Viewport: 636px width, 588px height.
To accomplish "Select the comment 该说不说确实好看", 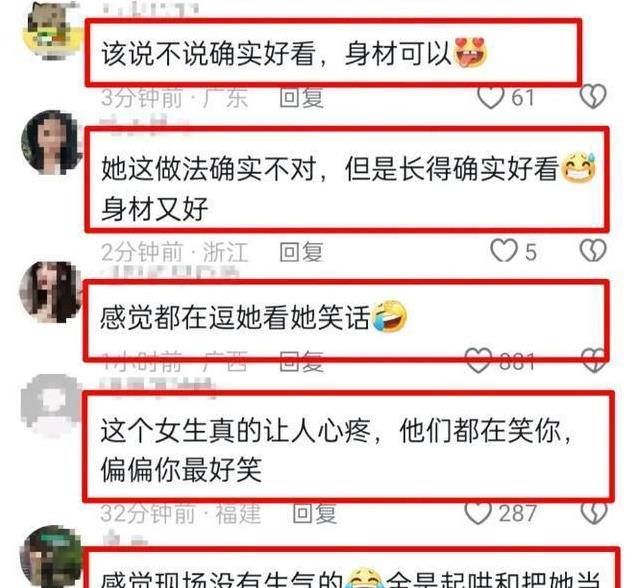I will click(208, 53).
